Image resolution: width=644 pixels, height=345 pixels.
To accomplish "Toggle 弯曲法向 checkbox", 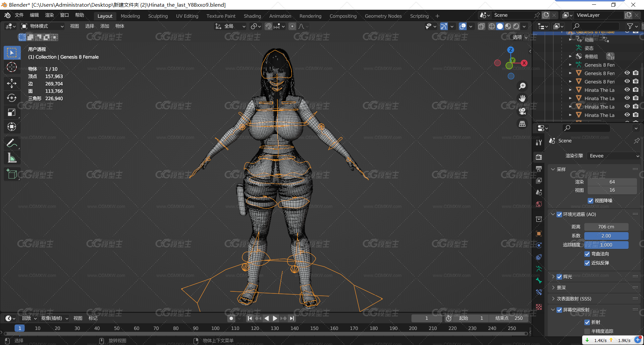I will (x=587, y=254).
